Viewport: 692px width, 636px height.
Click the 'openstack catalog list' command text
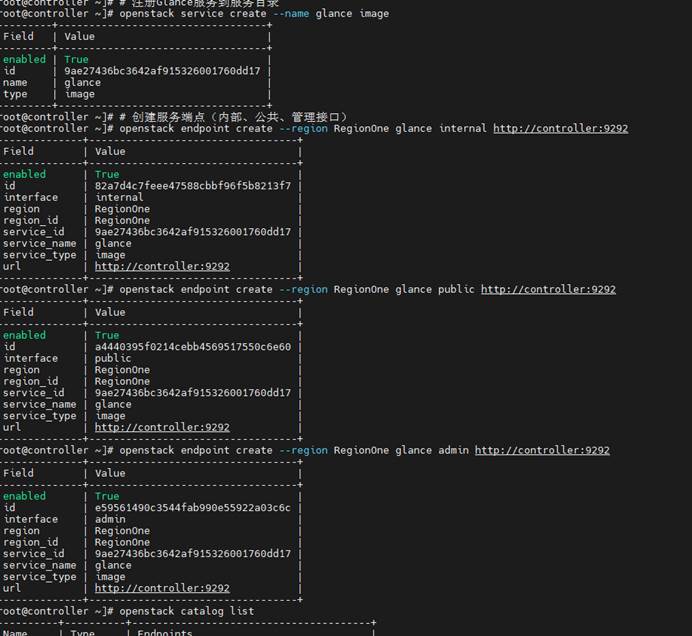(x=187, y=611)
